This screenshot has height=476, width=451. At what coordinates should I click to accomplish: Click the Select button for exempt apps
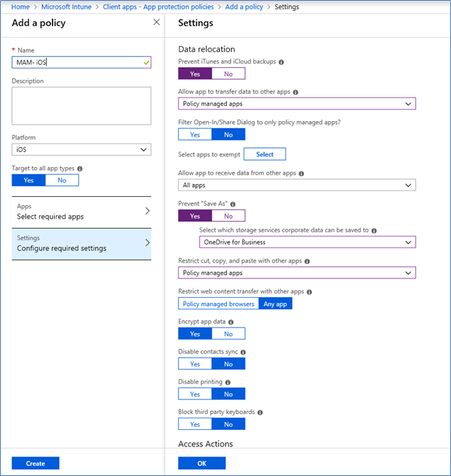[x=265, y=154]
